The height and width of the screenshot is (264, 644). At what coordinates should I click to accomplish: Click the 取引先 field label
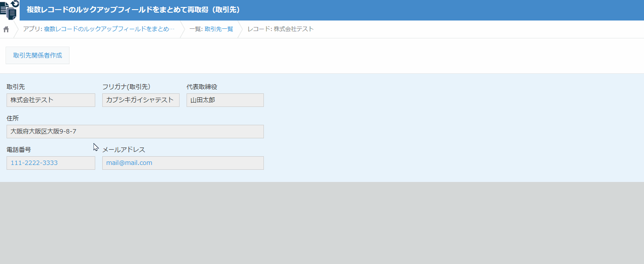coord(16,87)
